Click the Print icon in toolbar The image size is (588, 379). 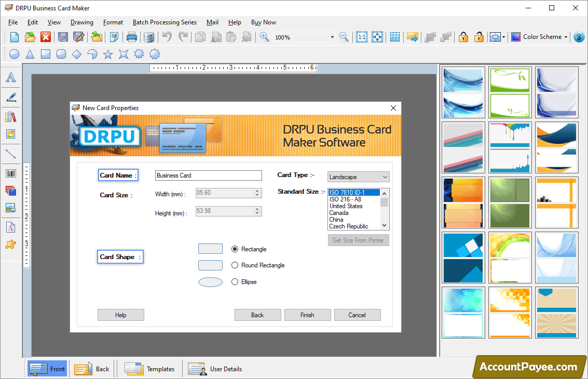[x=132, y=37]
